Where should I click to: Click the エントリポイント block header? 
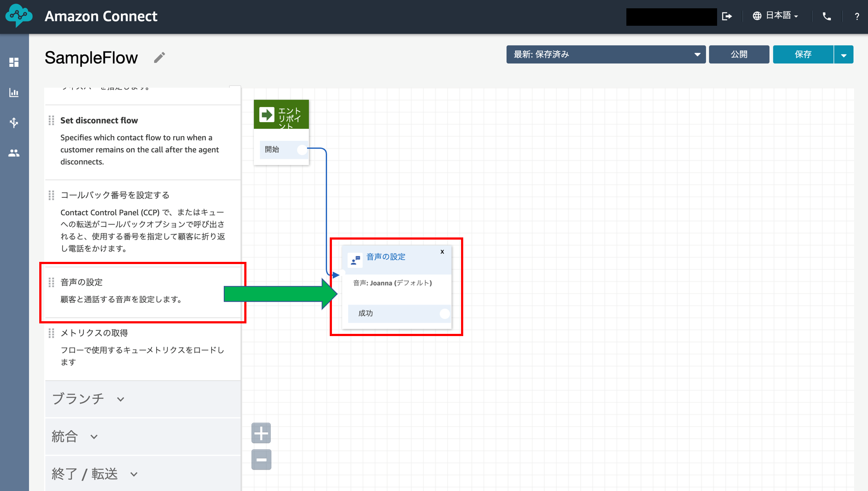pos(281,114)
